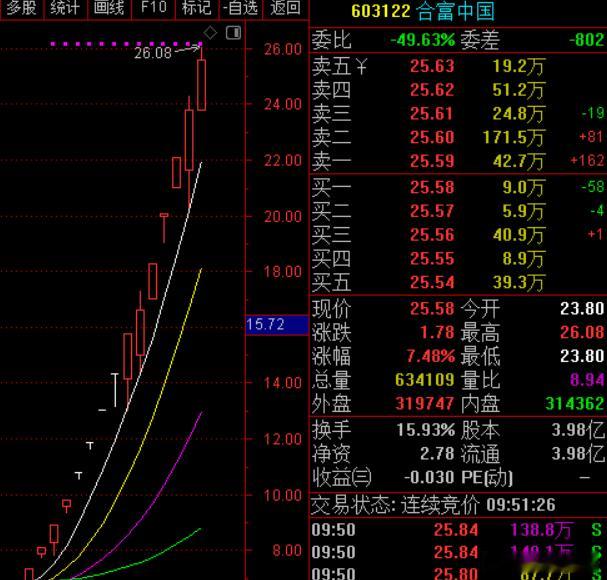Image resolution: width=607 pixels, height=580 pixels.
Task: Remove from watchlist with -自选
Action: [240, 8]
